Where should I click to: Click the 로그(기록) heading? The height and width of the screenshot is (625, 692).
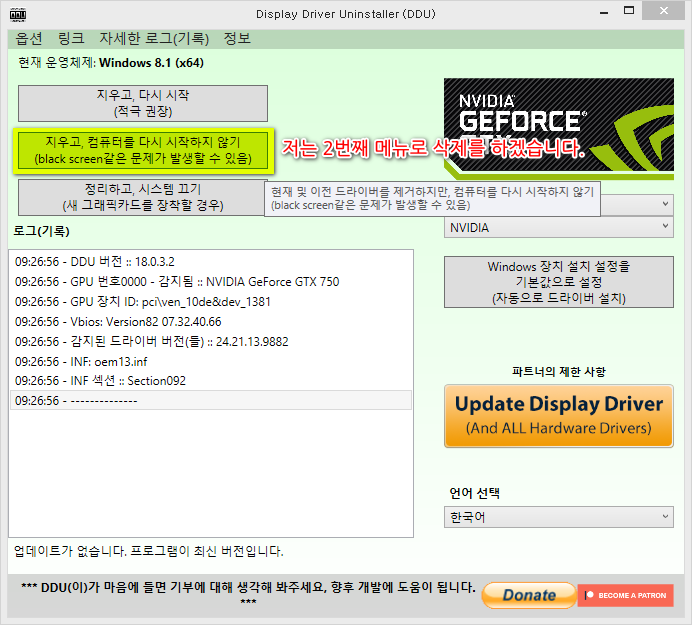(41, 231)
